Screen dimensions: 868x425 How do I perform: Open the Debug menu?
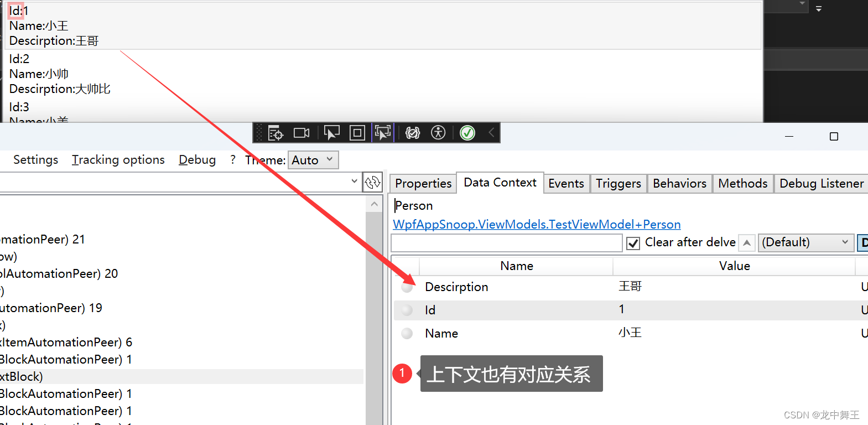coord(197,159)
